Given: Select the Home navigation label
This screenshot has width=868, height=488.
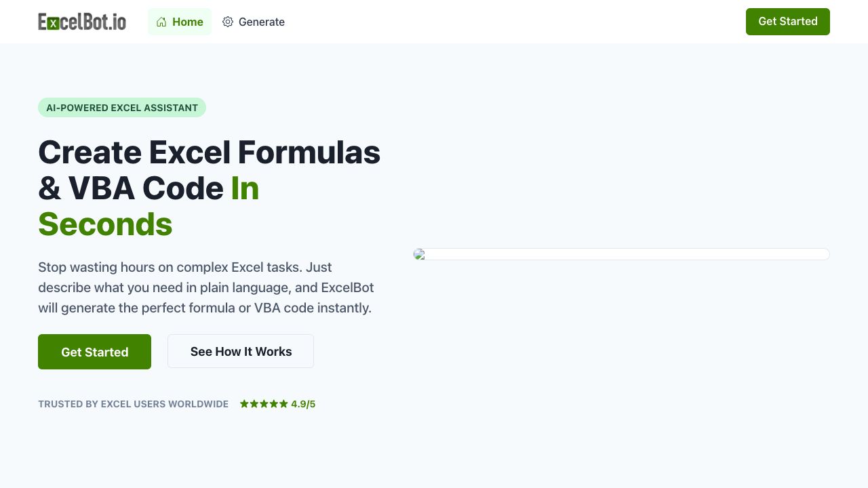Looking at the screenshot, I should [188, 22].
